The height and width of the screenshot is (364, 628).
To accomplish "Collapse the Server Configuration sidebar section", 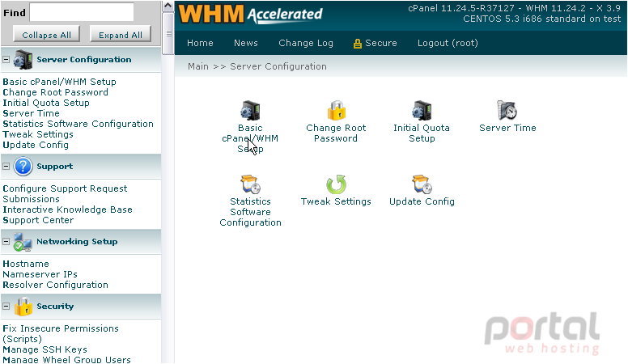I will (6, 60).
